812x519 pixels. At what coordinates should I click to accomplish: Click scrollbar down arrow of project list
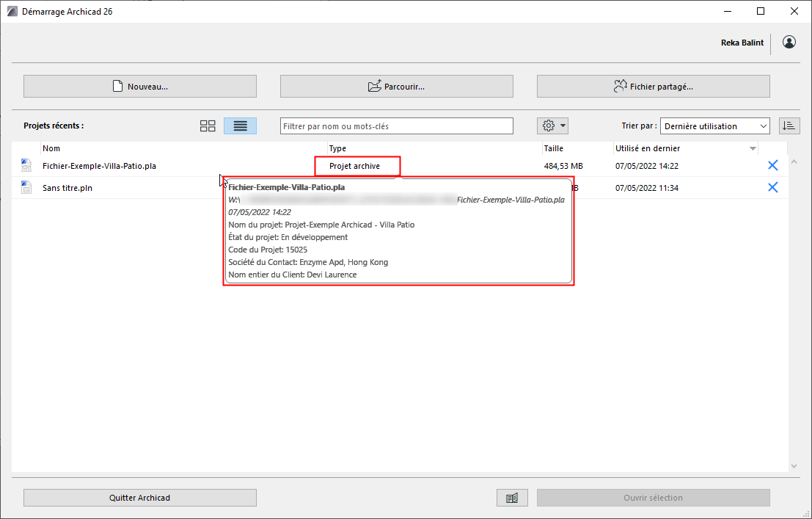[794, 466]
